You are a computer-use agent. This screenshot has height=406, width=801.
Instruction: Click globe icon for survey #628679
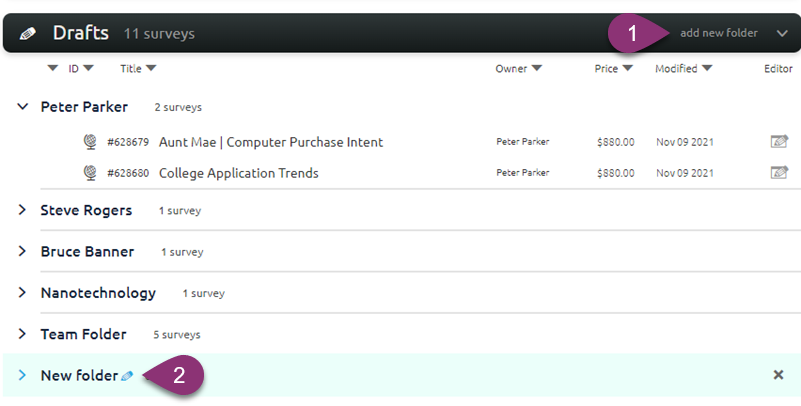tap(90, 142)
